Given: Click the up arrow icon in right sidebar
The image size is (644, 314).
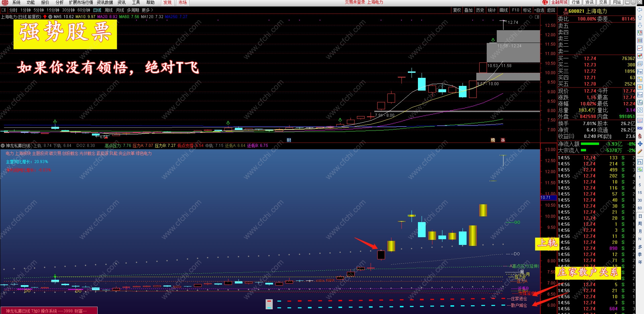Looking at the screenshot, I should pos(640,17).
